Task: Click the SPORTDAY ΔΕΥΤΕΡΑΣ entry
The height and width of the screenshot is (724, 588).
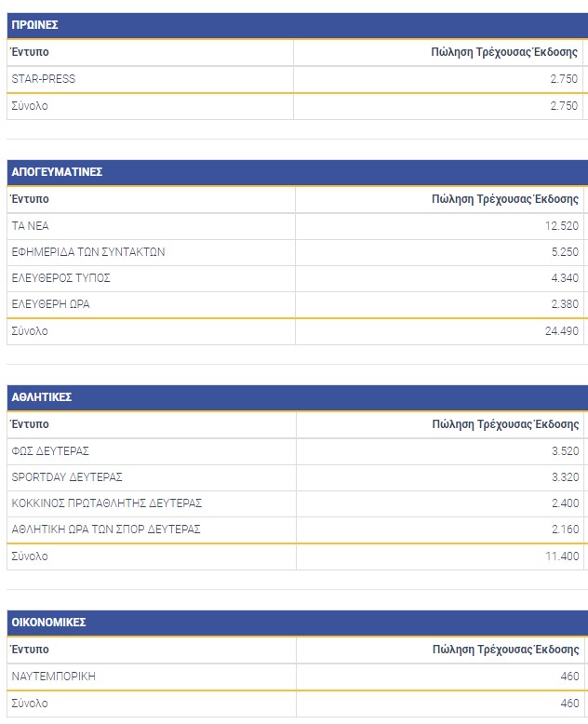Action: click(x=67, y=477)
